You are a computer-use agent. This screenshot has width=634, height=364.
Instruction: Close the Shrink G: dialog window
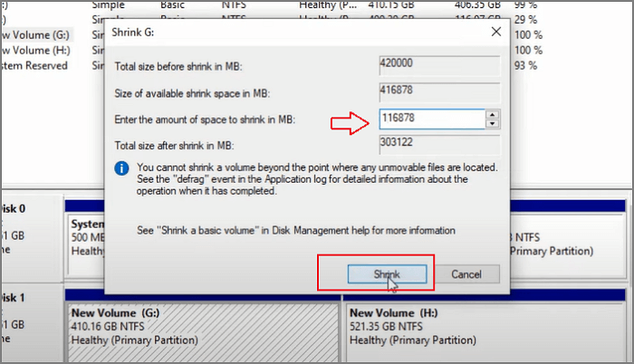(496, 32)
